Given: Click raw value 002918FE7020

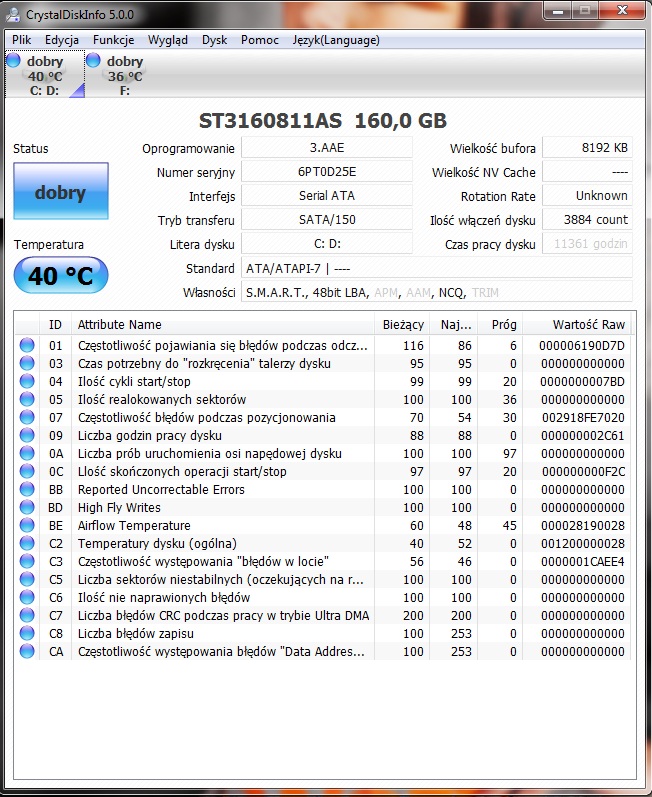Looking at the screenshot, I should pos(583,417).
